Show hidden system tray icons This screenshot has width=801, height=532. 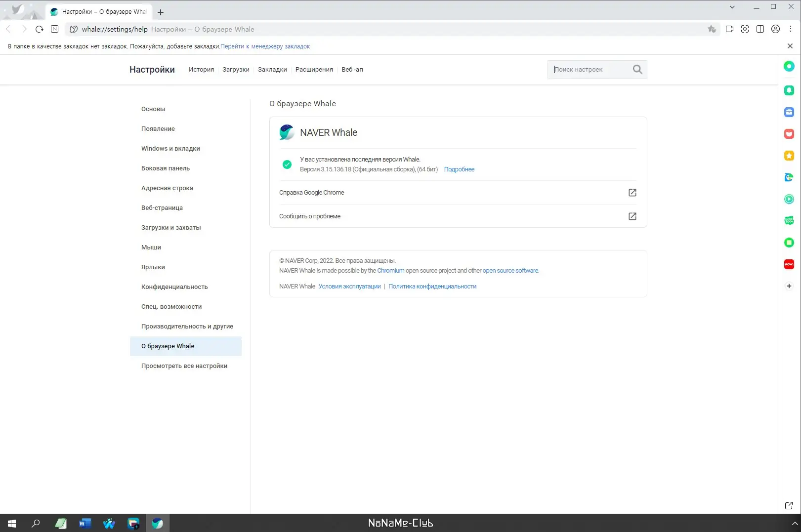[795, 523]
